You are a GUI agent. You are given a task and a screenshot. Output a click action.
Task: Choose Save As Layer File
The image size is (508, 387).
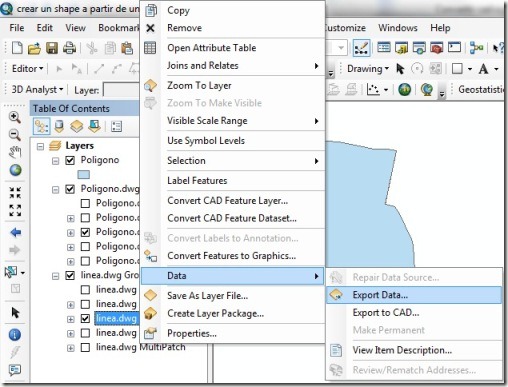tap(232, 296)
